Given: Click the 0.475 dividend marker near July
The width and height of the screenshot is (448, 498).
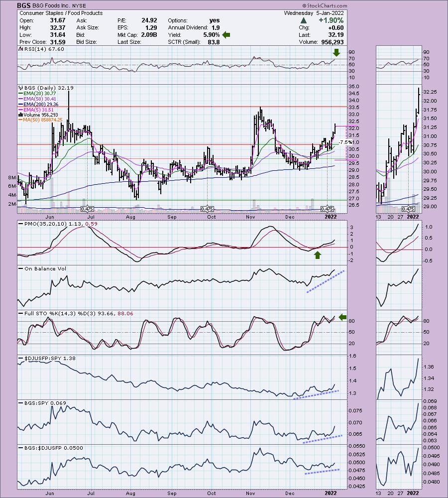Looking at the screenshot, I should (87, 209).
